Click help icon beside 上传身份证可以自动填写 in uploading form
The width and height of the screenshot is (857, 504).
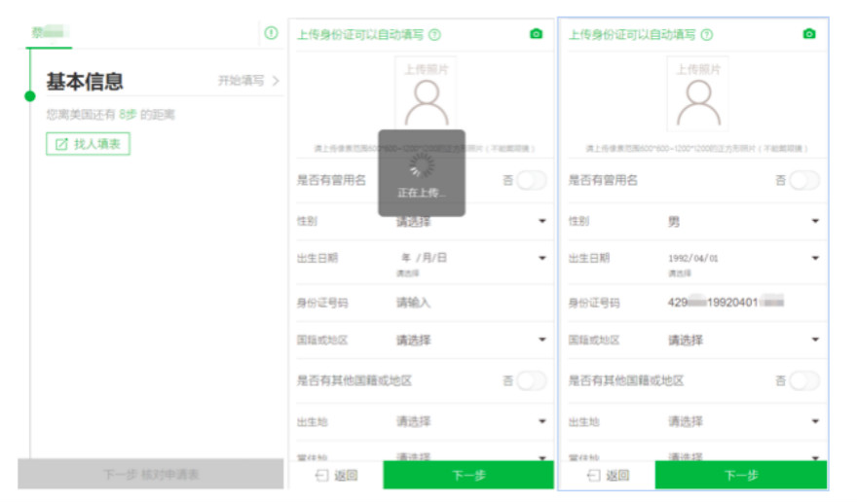pyautogui.click(x=434, y=34)
